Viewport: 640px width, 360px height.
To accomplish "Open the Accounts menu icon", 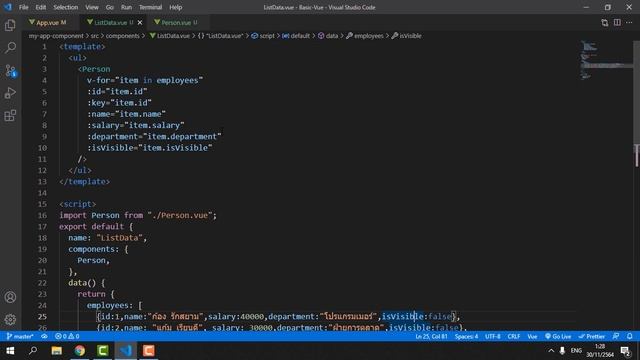I will coord(10,297).
